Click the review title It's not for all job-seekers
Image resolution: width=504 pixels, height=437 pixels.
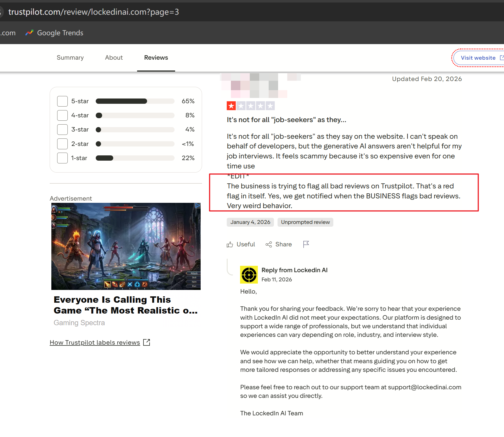click(x=286, y=120)
